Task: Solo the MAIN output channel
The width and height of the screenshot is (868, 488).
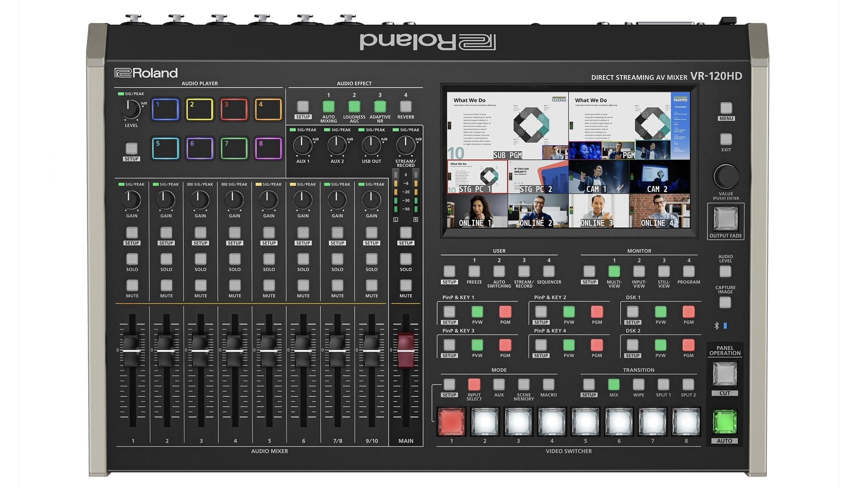Action: click(406, 259)
